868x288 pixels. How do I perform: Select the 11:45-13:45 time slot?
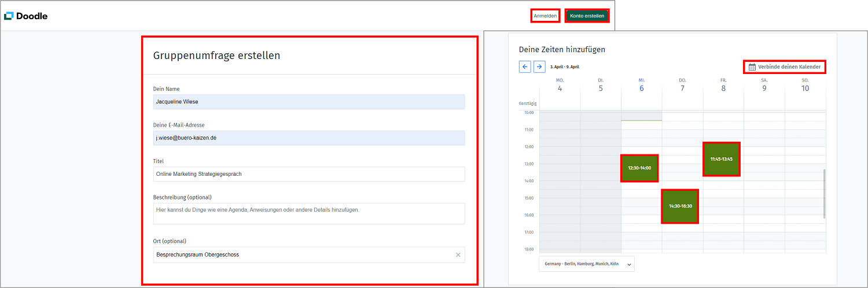(x=722, y=158)
